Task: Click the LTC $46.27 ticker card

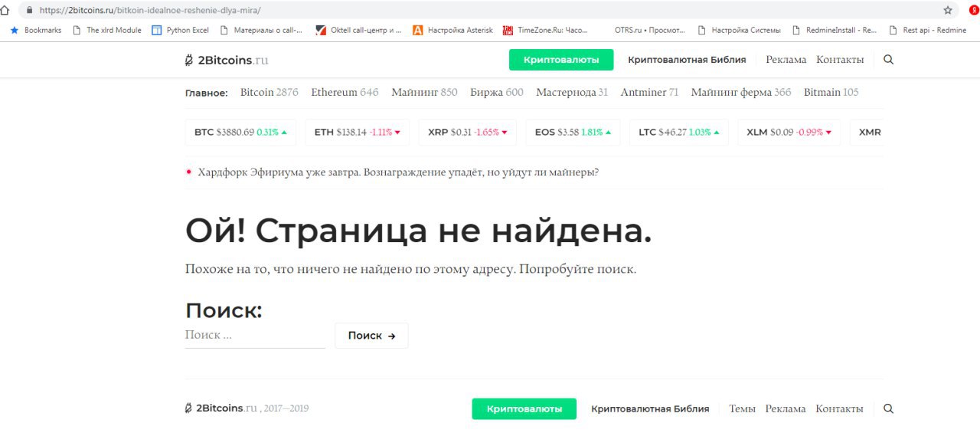Action: [678, 133]
